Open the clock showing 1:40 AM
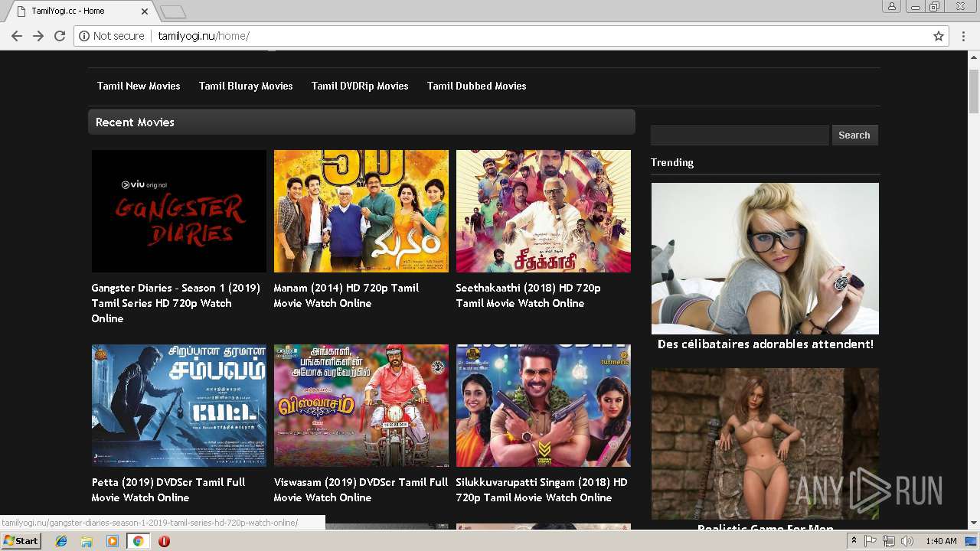 click(941, 541)
